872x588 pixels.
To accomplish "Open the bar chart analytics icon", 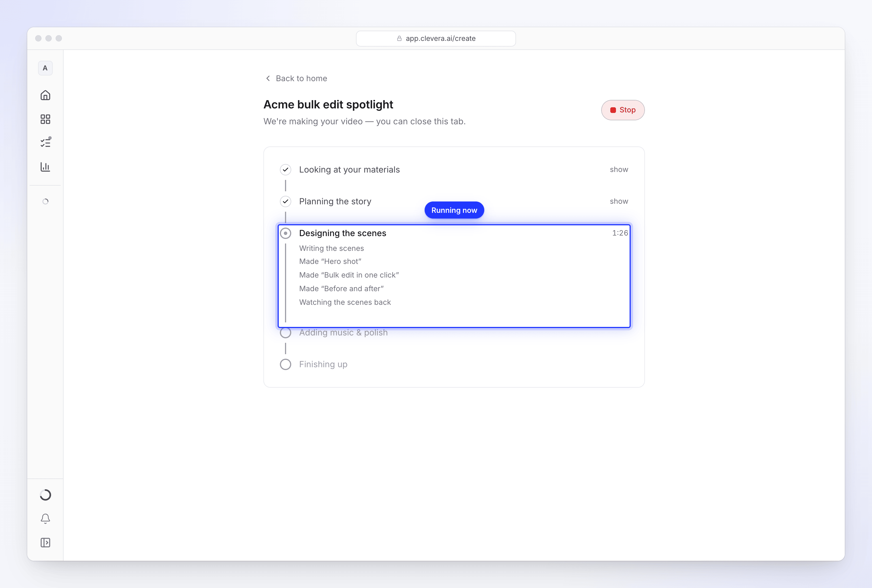I will click(45, 167).
